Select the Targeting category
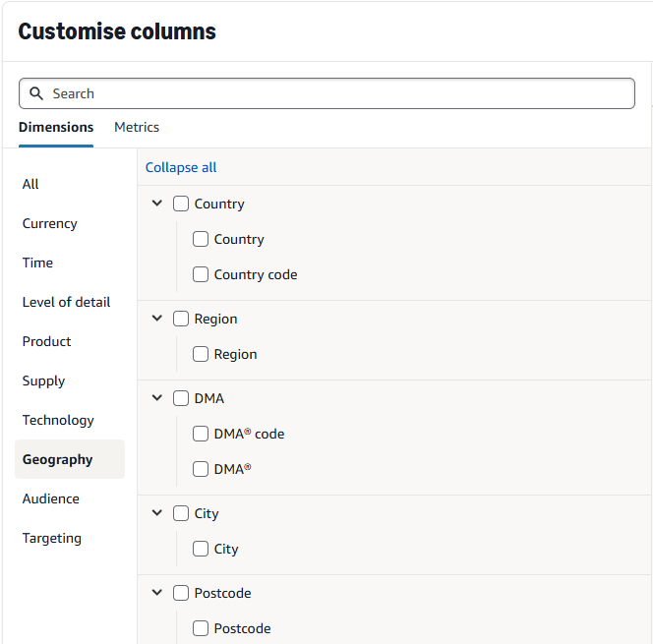The height and width of the screenshot is (644, 653). tap(52, 538)
